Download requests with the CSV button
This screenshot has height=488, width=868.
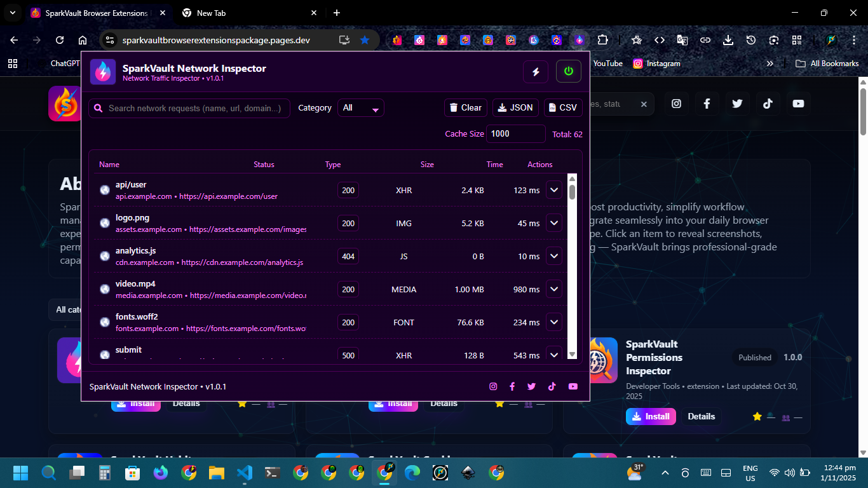[x=562, y=108]
